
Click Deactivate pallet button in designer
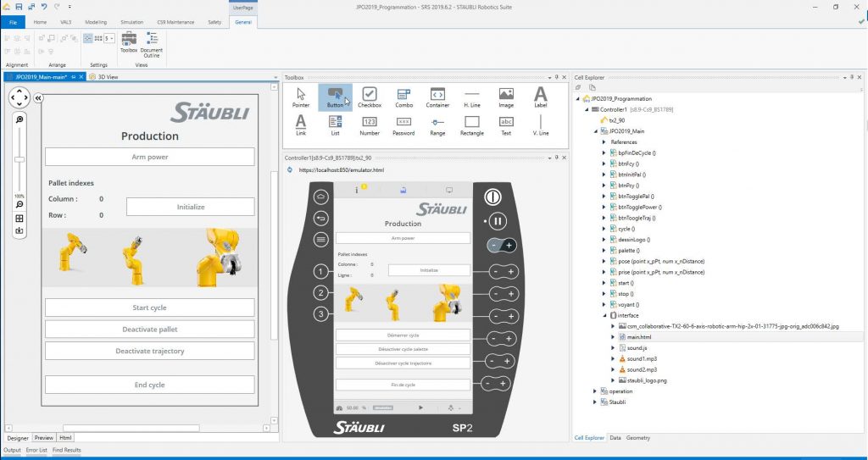[x=149, y=329]
